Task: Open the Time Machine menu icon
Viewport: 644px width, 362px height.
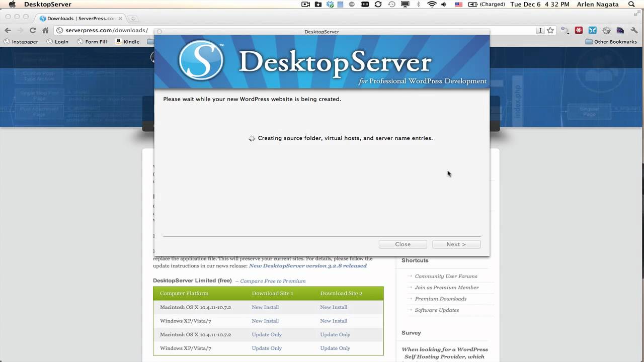Action: pyautogui.click(x=391, y=5)
